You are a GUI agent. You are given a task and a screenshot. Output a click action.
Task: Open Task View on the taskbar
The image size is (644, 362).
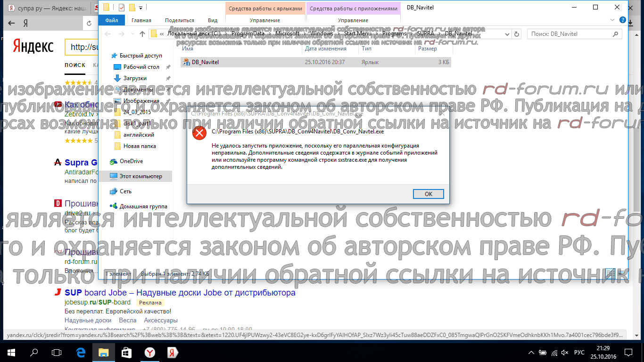pos(57,352)
